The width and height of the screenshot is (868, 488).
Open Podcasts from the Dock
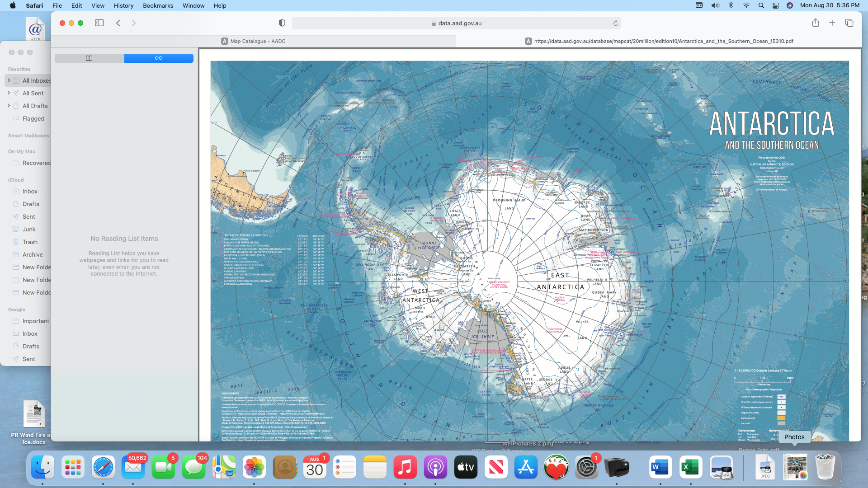(x=435, y=467)
